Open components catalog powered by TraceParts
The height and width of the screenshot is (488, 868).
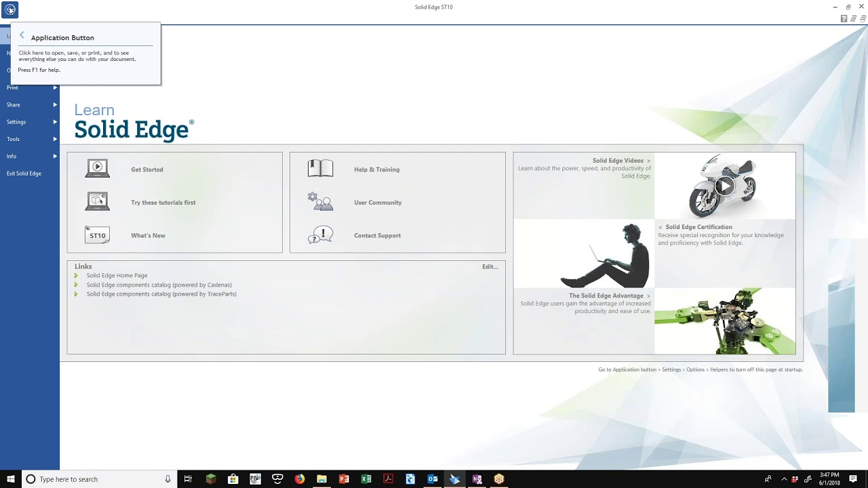coord(161,294)
